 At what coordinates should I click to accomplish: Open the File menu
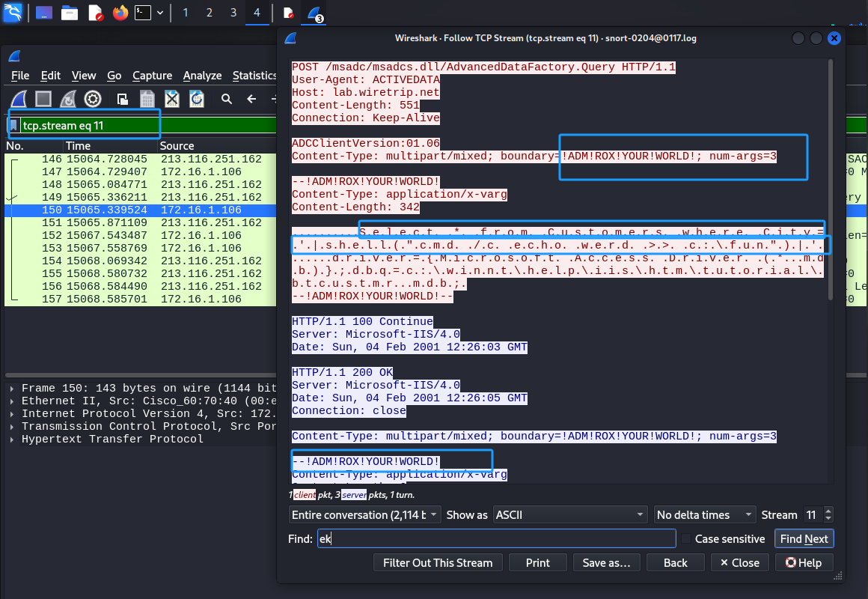click(20, 76)
